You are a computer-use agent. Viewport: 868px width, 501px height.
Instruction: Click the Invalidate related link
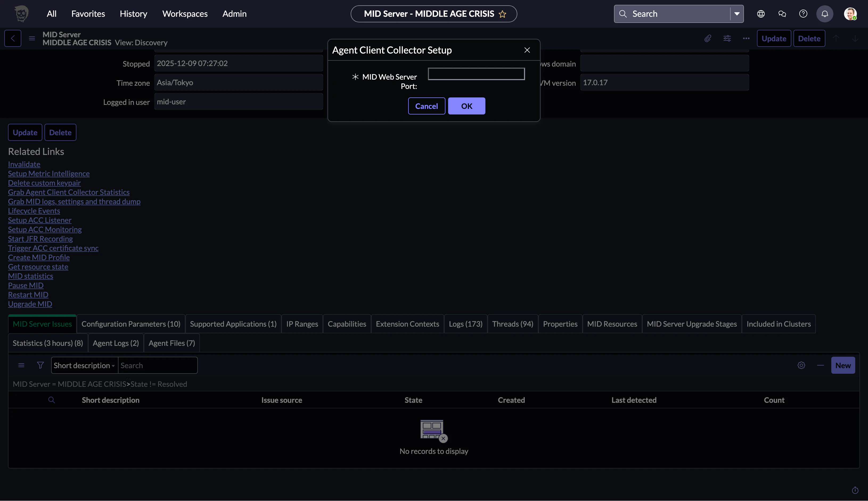click(x=24, y=164)
